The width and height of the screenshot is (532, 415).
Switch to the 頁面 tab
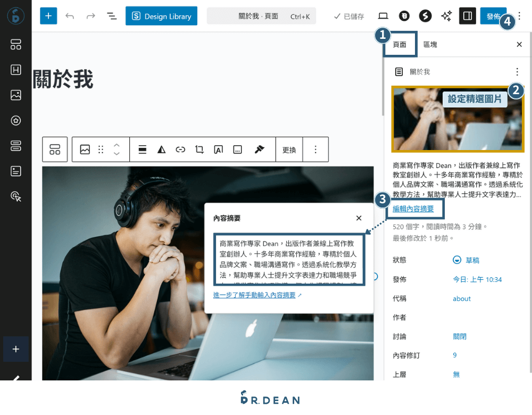pyautogui.click(x=400, y=45)
